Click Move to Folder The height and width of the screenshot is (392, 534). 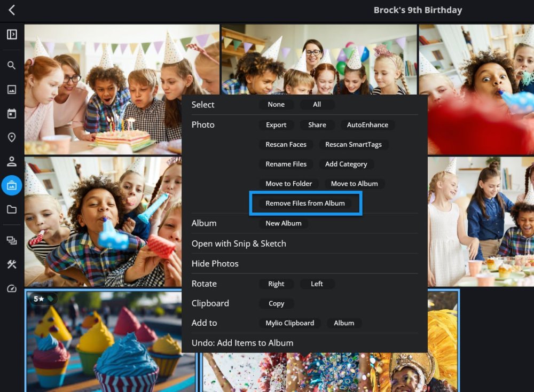click(288, 184)
